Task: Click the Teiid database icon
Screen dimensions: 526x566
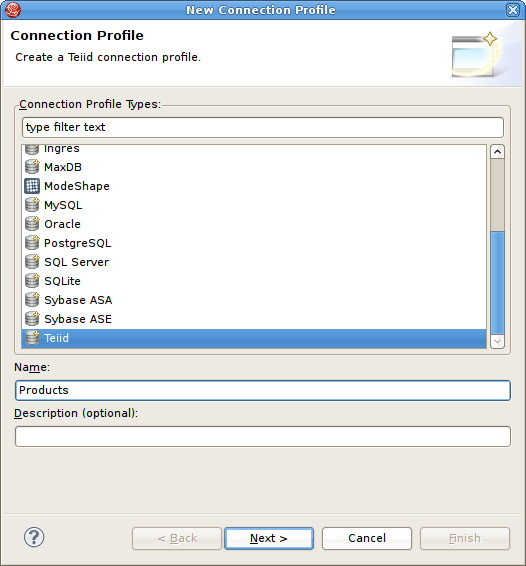Action: point(32,338)
